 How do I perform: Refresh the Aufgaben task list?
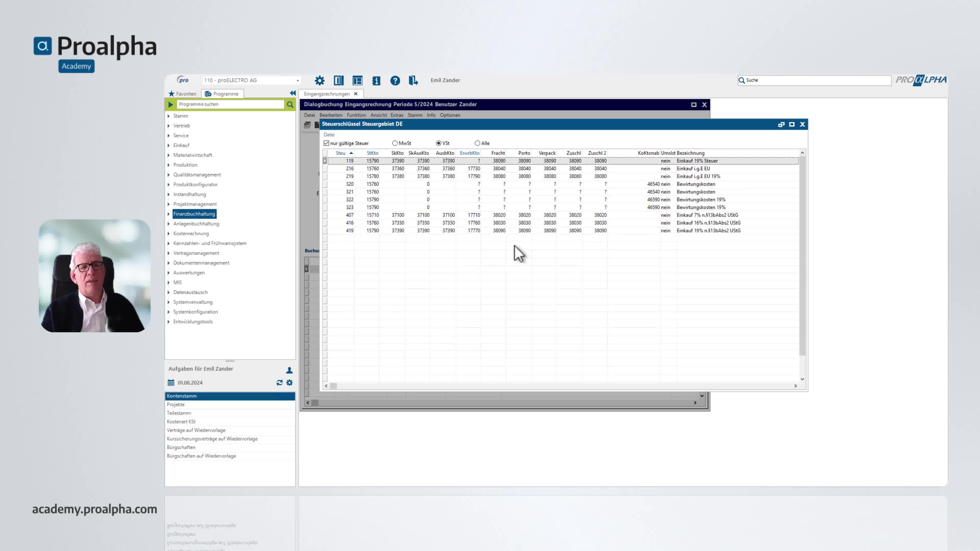pyautogui.click(x=280, y=383)
